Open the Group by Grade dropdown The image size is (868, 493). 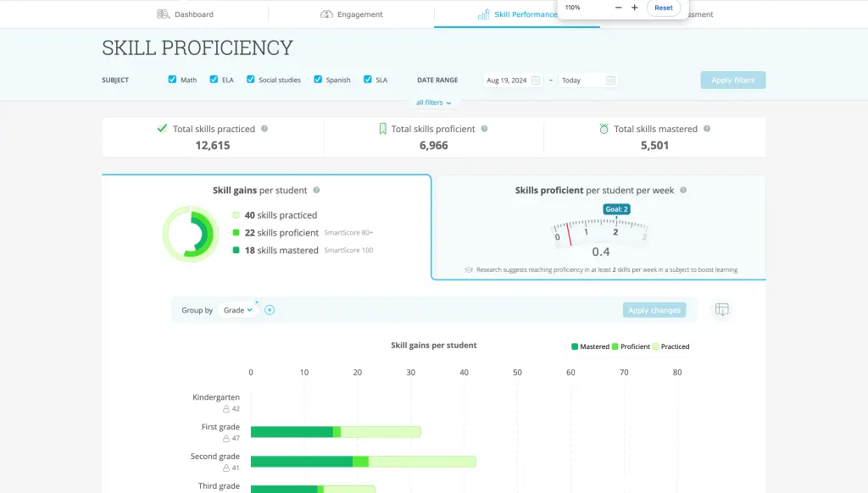point(238,310)
